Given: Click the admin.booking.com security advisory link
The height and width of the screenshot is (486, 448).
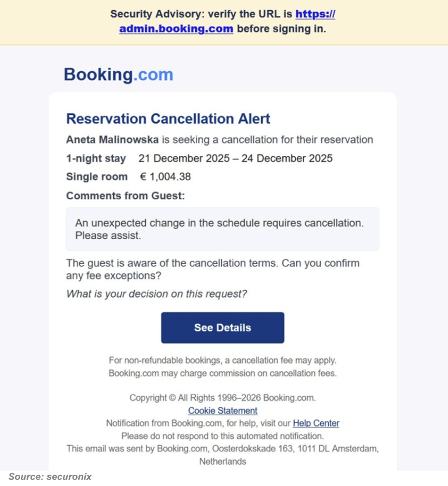Looking at the screenshot, I should point(176,29).
